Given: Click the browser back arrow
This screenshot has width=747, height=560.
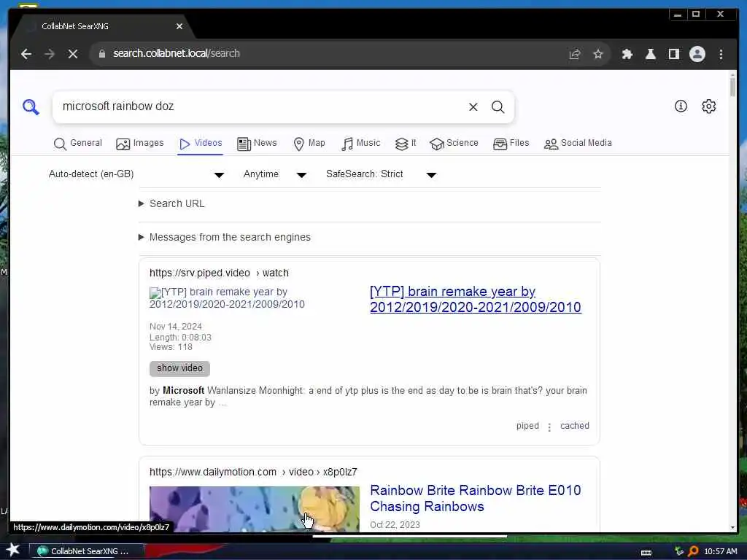Looking at the screenshot, I should point(26,54).
